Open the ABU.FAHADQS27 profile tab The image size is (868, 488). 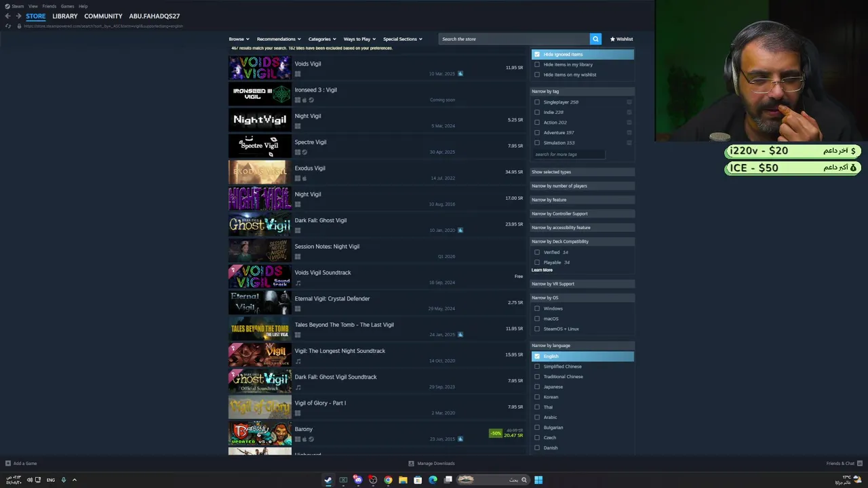pyautogui.click(x=155, y=16)
